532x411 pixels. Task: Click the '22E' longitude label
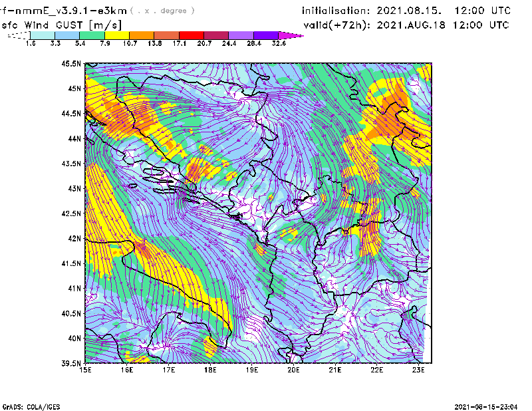point(377,370)
